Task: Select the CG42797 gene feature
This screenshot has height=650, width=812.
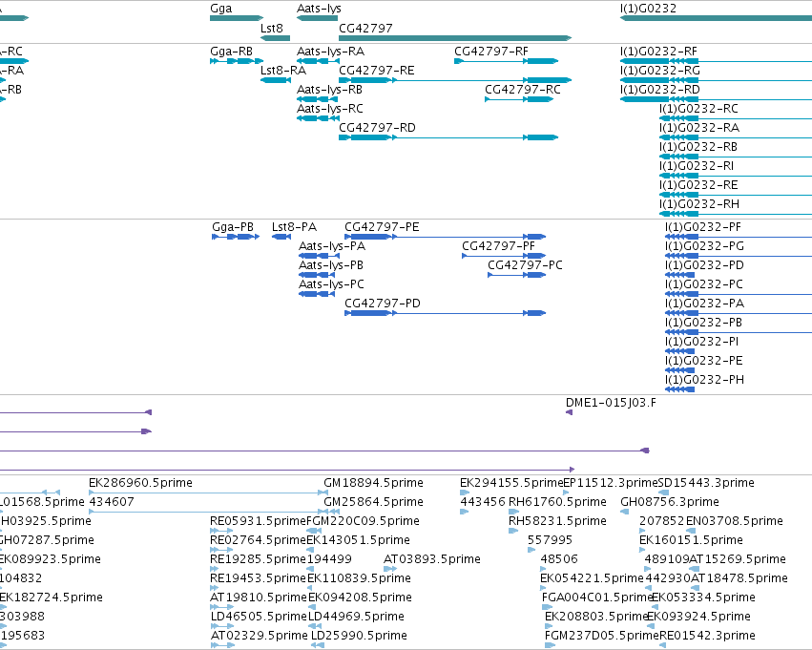Action: click(x=455, y=38)
